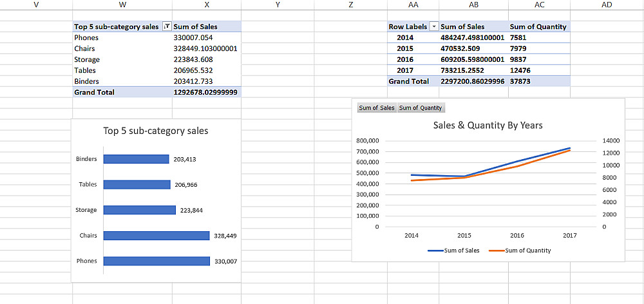Screen dimensions: 644x304
Task: Click the 330,007 data label on bar chart
Action: pos(225,261)
